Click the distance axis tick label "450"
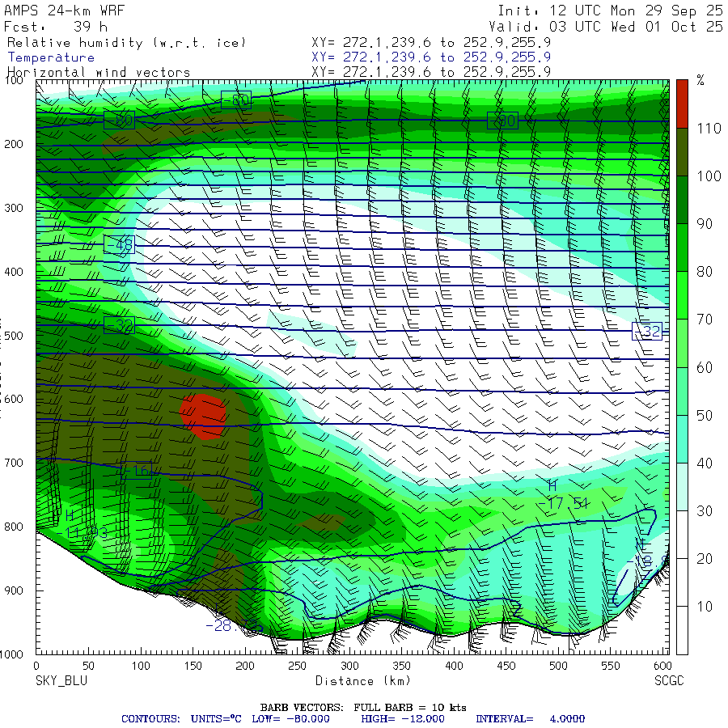 coord(506,666)
